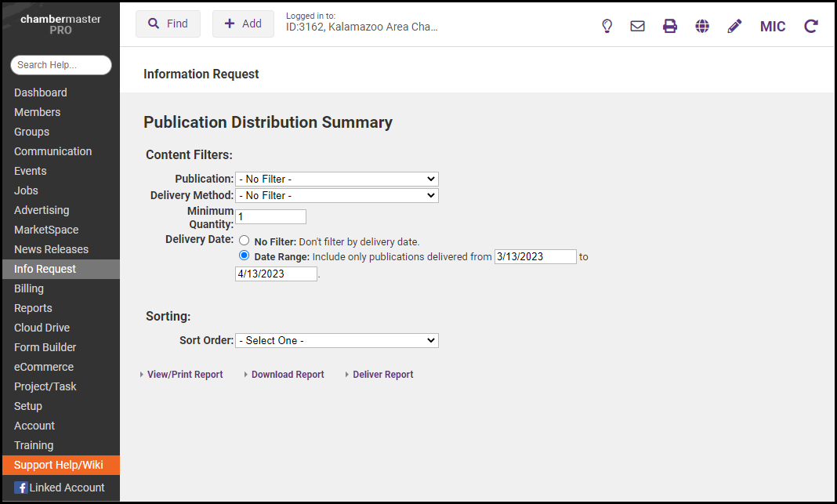Open the Sort Order dropdown
This screenshot has width=837, height=504.
click(336, 340)
